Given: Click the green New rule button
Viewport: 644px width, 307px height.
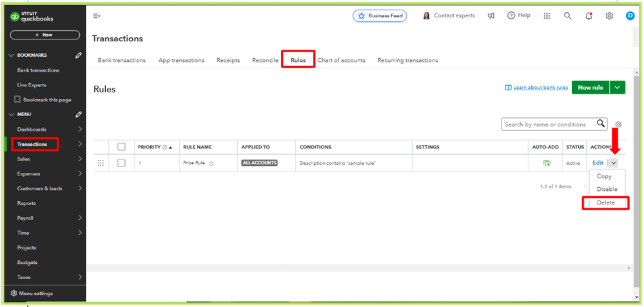Looking at the screenshot, I should 590,88.
